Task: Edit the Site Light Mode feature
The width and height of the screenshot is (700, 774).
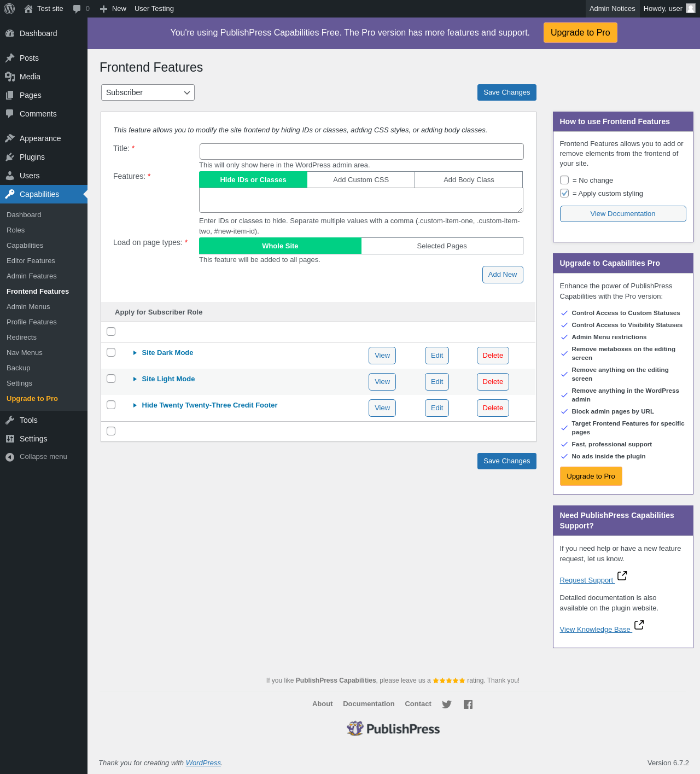Action: [x=437, y=382]
